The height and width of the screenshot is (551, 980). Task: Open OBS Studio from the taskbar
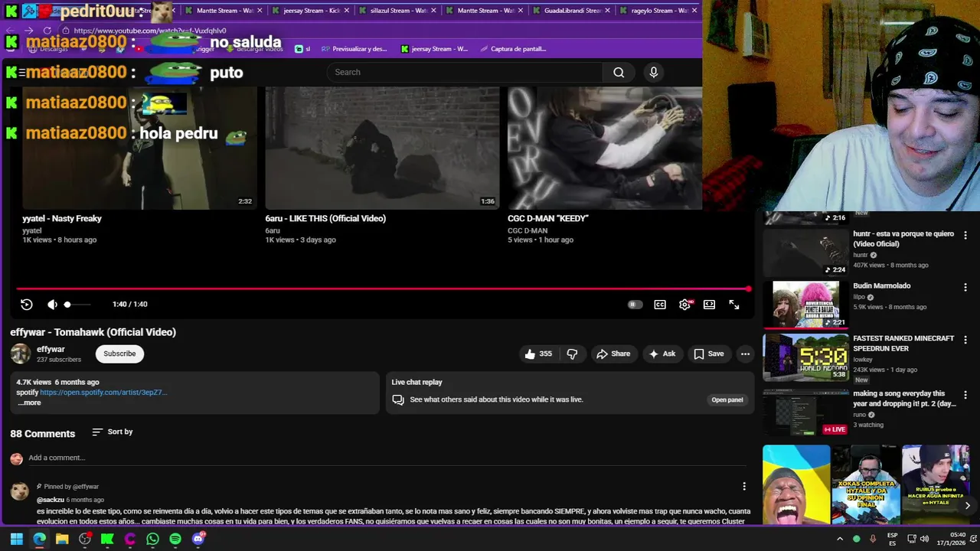pyautogui.click(x=85, y=539)
